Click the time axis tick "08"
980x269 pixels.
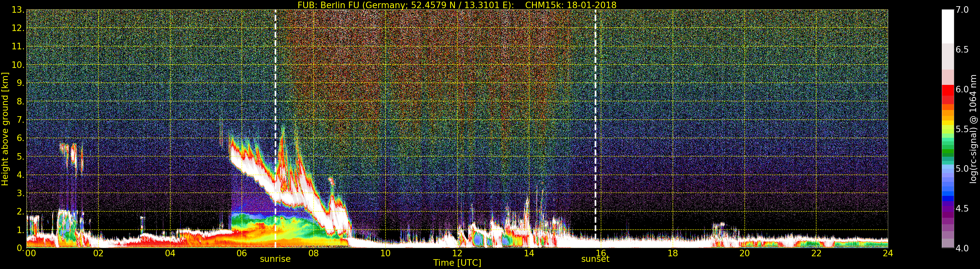(x=313, y=253)
